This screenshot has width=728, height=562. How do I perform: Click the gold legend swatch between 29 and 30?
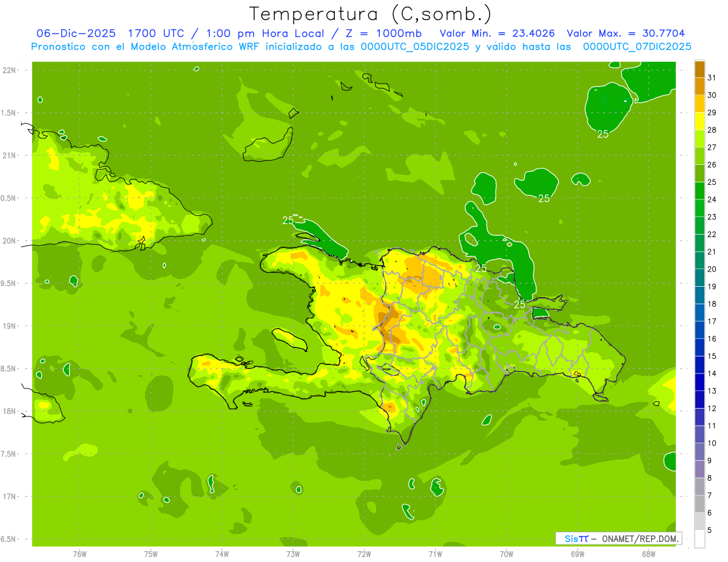coord(699,104)
